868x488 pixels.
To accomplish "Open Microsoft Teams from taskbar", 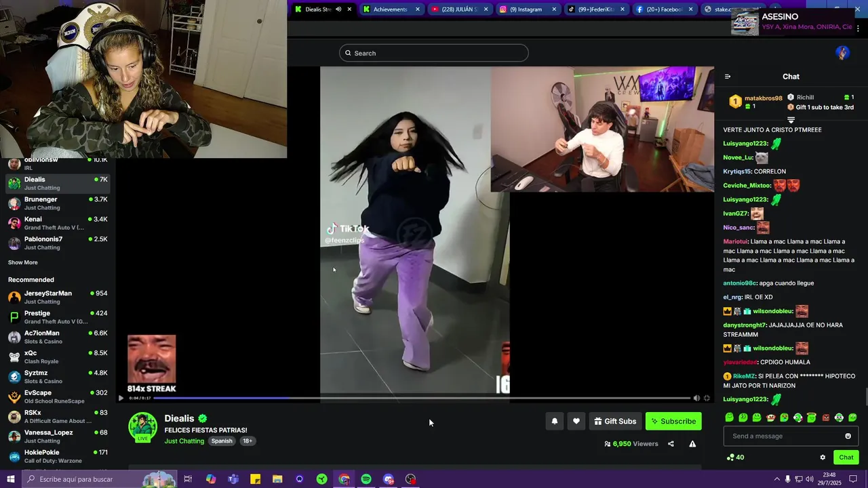I will (x=233, y=479).
